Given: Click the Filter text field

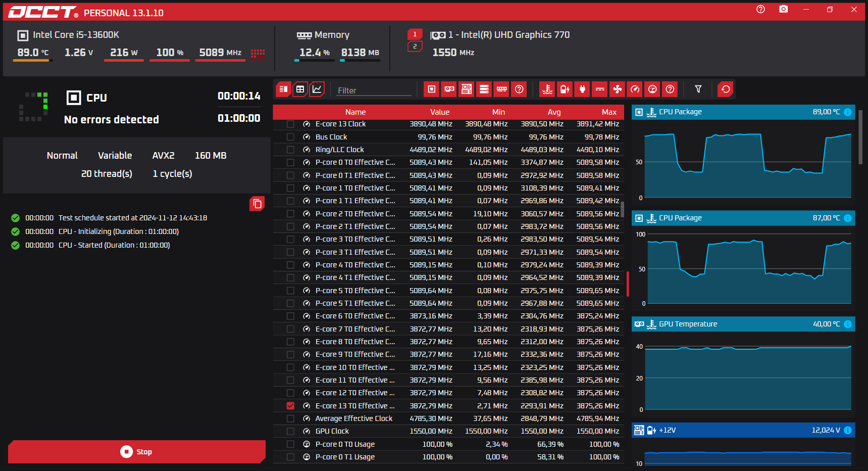Looking at the screenshot, I should pos(374,90).
